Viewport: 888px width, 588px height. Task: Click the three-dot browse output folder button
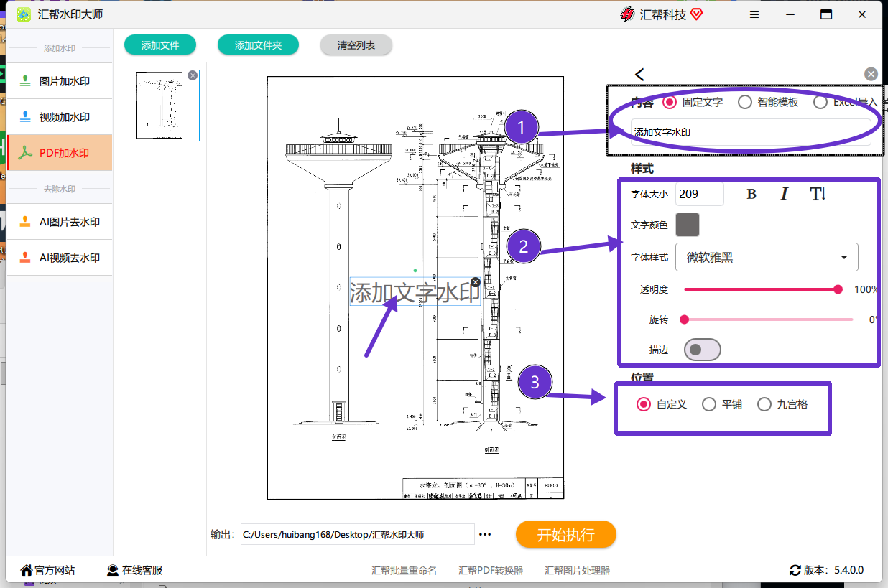tap(485, 535)
